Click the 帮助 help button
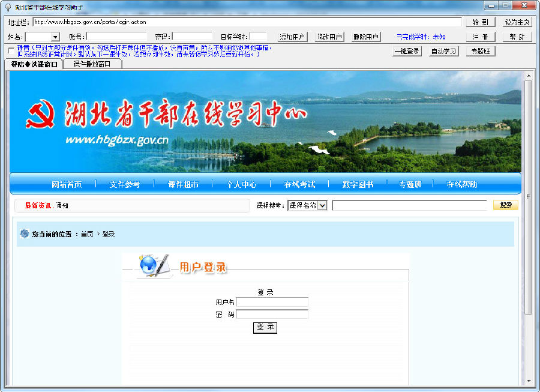 pos(517,37)
